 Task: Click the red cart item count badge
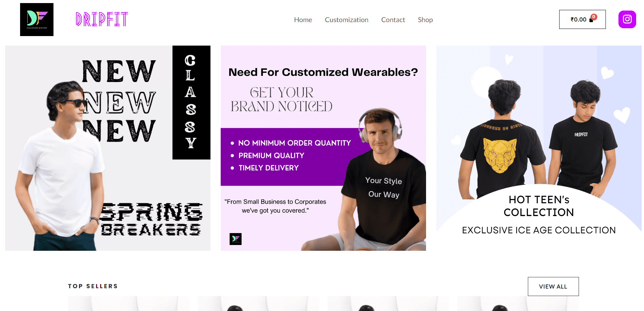pos(594,17)
